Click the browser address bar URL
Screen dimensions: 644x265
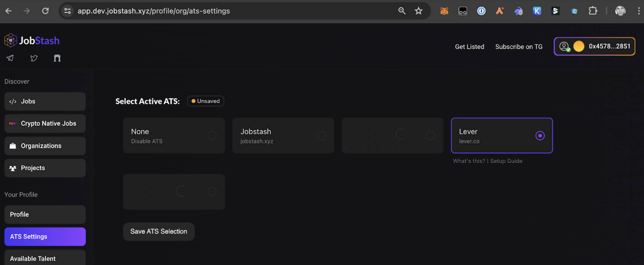154,11
